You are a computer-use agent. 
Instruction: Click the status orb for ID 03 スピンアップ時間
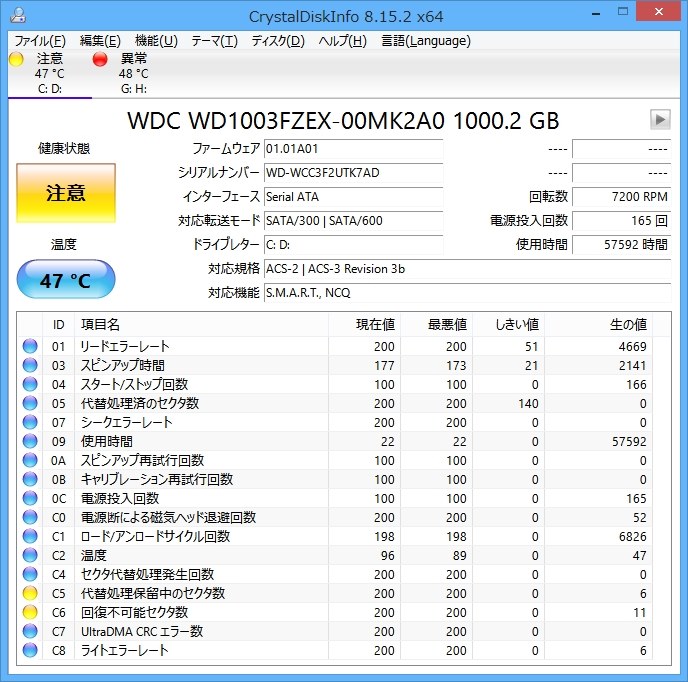30,365
